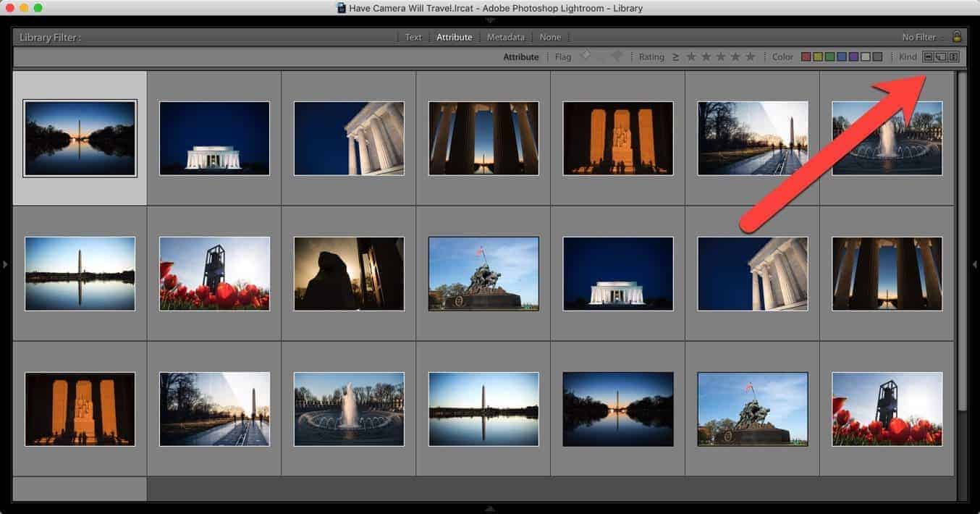Set rating filter to two stars

click(x=706, y=56)
